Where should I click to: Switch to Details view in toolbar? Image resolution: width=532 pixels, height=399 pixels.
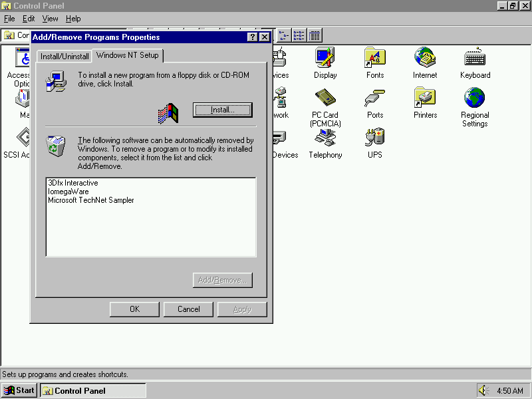point(315,35)
